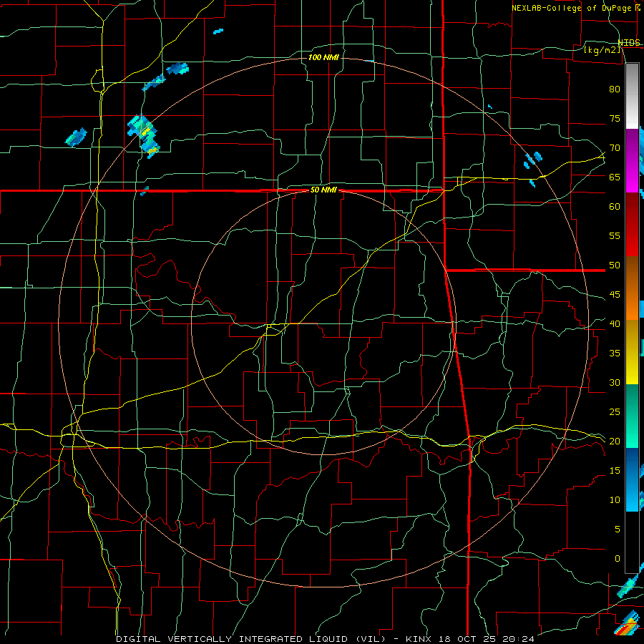The height and width of the screenshot is (644, 644).
Task: Click the 10 value on the VIL scale
Action: coord(615,500)
